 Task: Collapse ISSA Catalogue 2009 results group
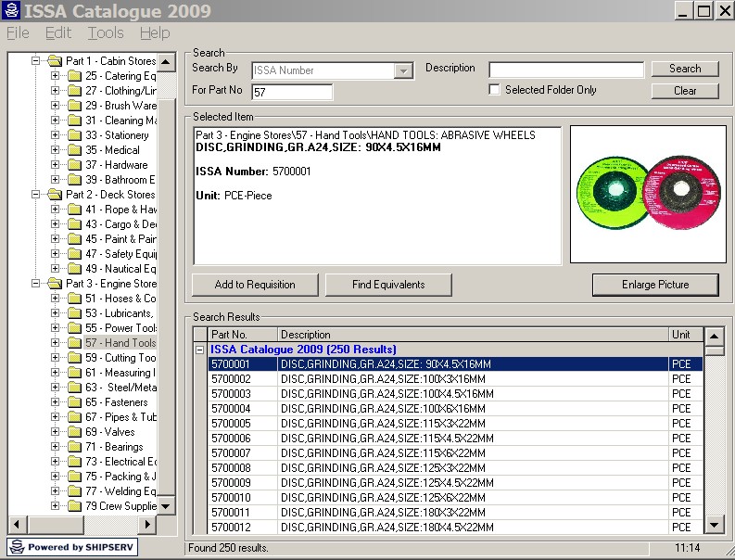coord(200,350)
